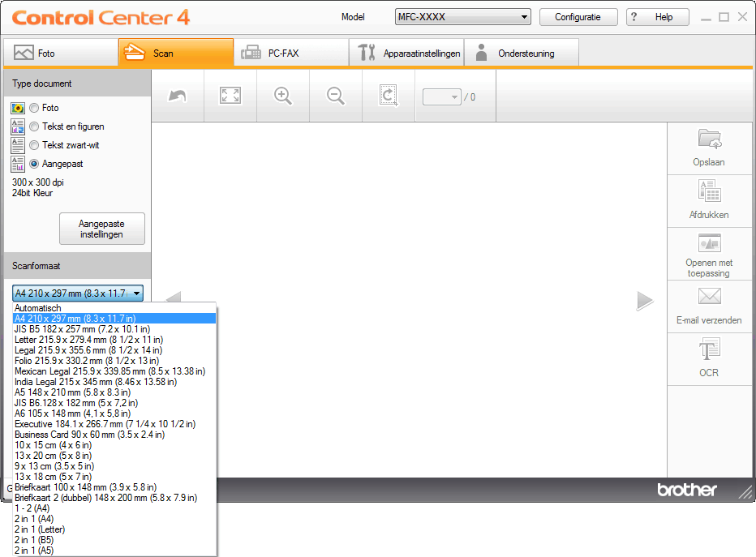Image resolution: width=756 pixels, height=557 pixels.
Task: Select the Tekst zwart-wit radio button
Action: coord(34,145)
